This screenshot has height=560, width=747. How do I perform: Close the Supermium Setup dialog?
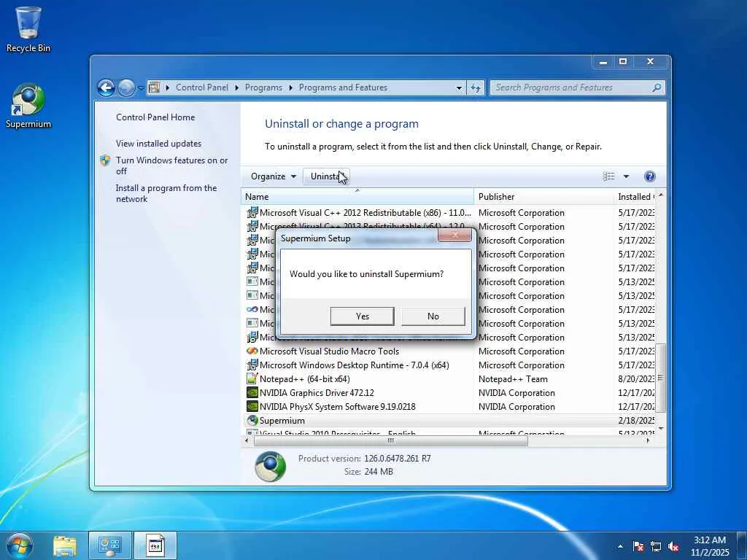pyautogui.click(x=454, y=235)
